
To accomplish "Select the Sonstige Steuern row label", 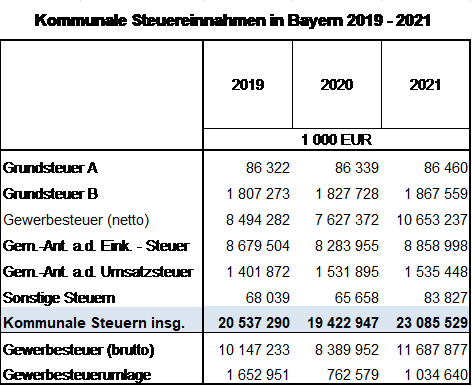I will [x=59, y=298].
